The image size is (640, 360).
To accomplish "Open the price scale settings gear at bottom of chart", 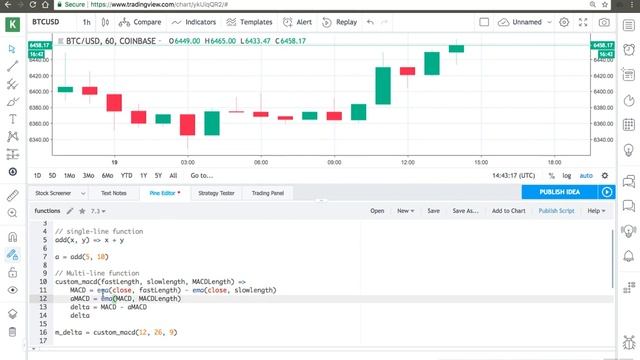I will [605, 176].
